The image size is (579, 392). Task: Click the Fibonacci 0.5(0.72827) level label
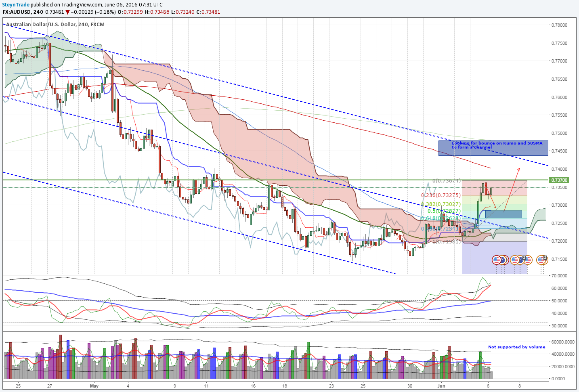coord(444,211)
